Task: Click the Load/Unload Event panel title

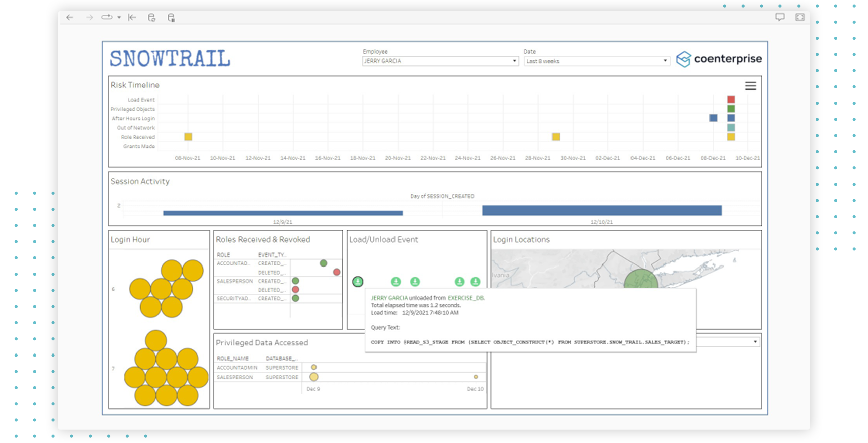Action: tap(383, 240)
